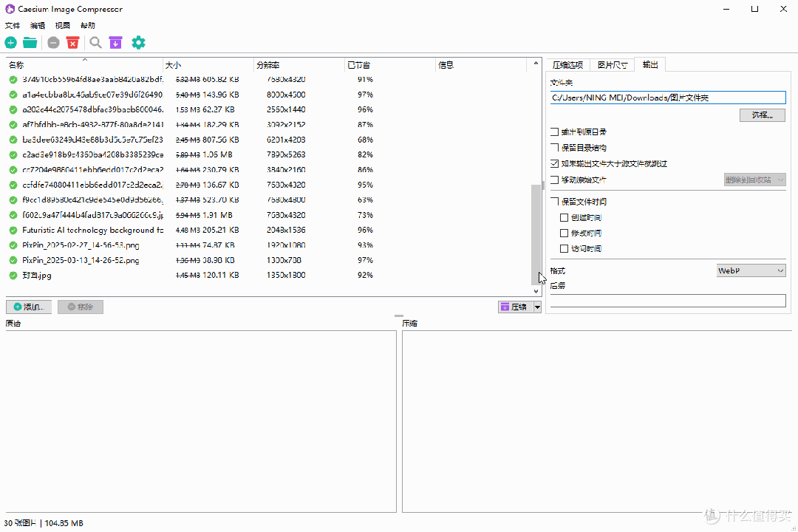Viewport: 798px width, 532px height.
Task: Sort by the 大小 column header
Action: 208,65
